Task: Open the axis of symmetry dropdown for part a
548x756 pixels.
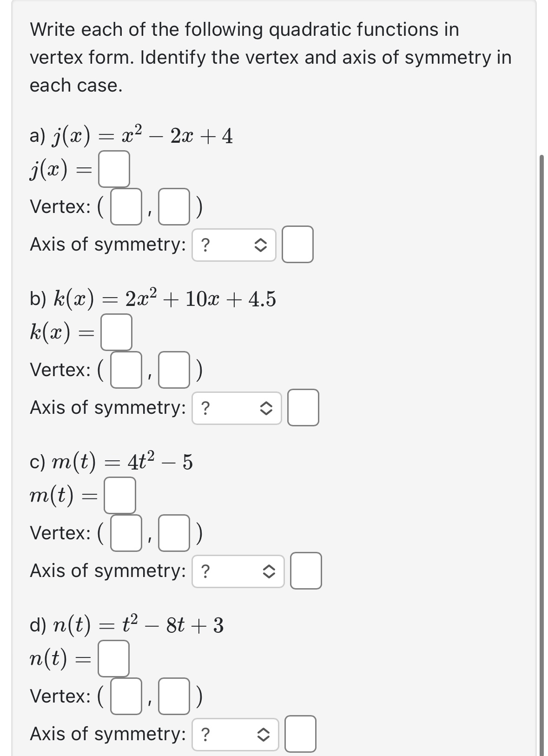Action: 235,245
